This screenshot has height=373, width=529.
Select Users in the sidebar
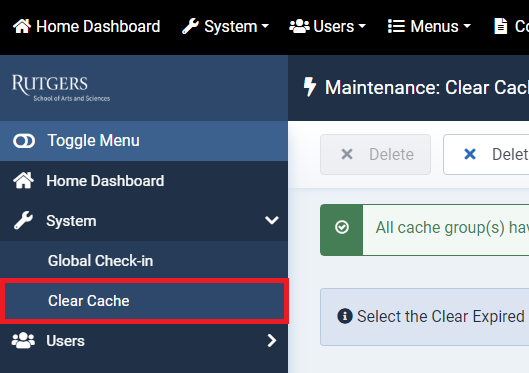tap(144, 341)
